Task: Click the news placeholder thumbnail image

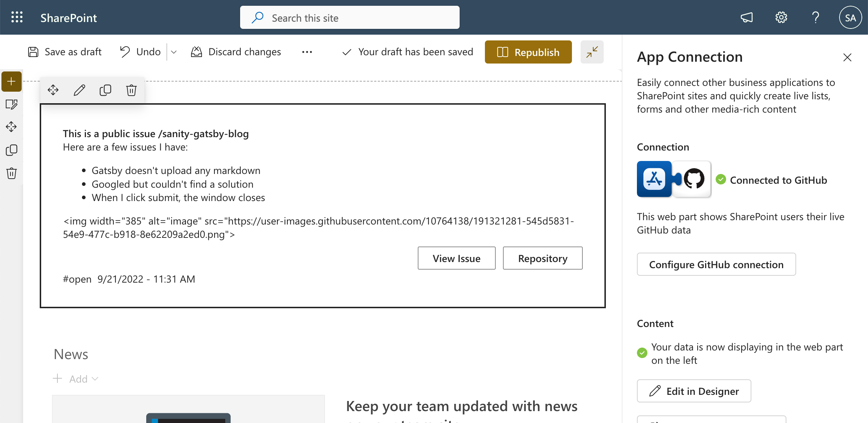Action: coord(188,409)
